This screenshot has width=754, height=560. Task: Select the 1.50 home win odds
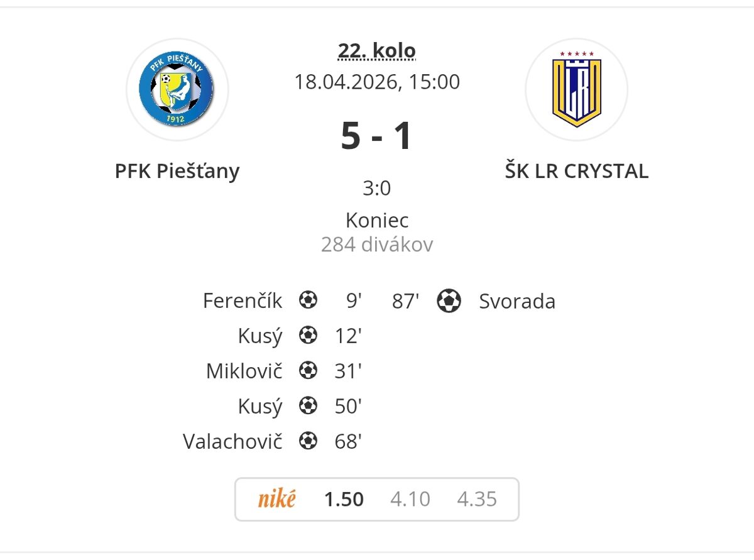pyautogui.click(x=344, y=499)
